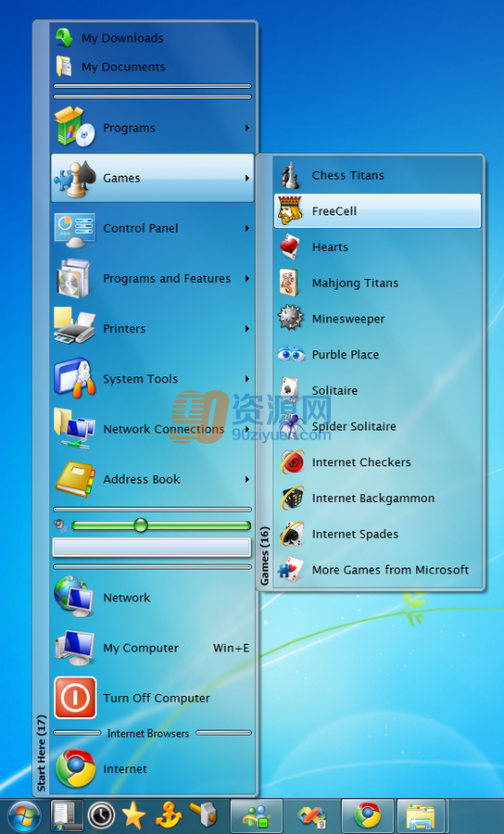
Task: Click the Internet Backgammon dice icon
Action: pos(291,498)
